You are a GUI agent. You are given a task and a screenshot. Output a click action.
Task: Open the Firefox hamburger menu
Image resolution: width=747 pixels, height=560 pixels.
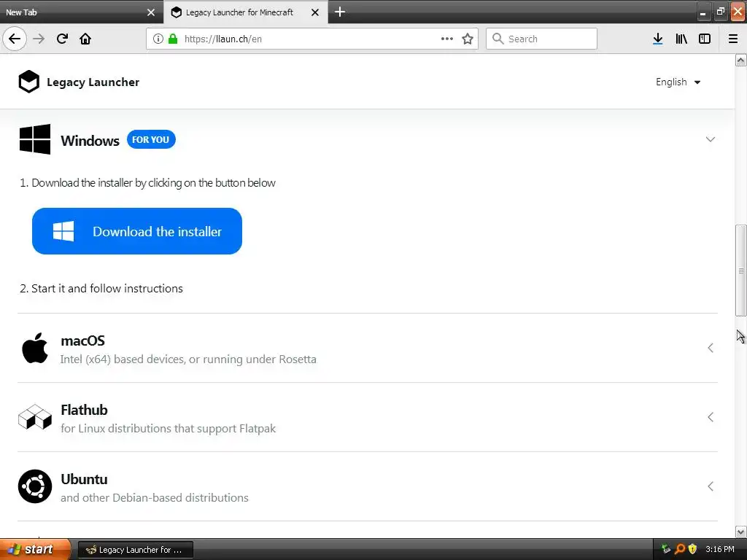733,39
